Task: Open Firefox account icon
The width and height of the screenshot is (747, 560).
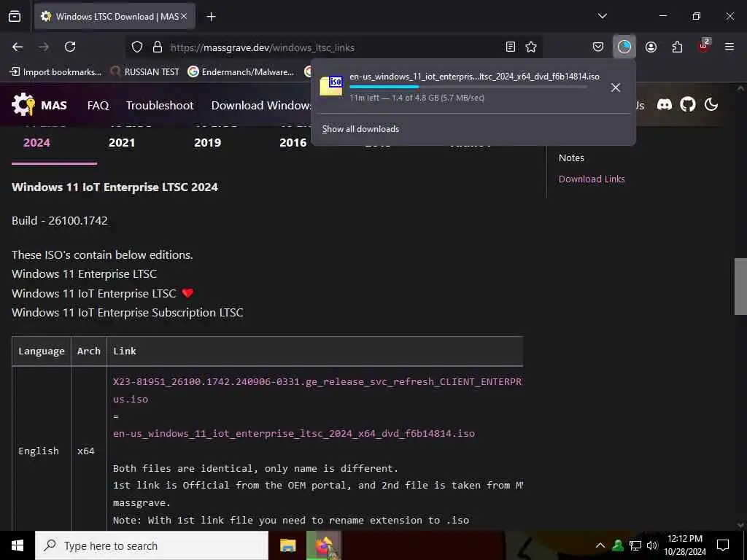Action: [x=651, y=47]
